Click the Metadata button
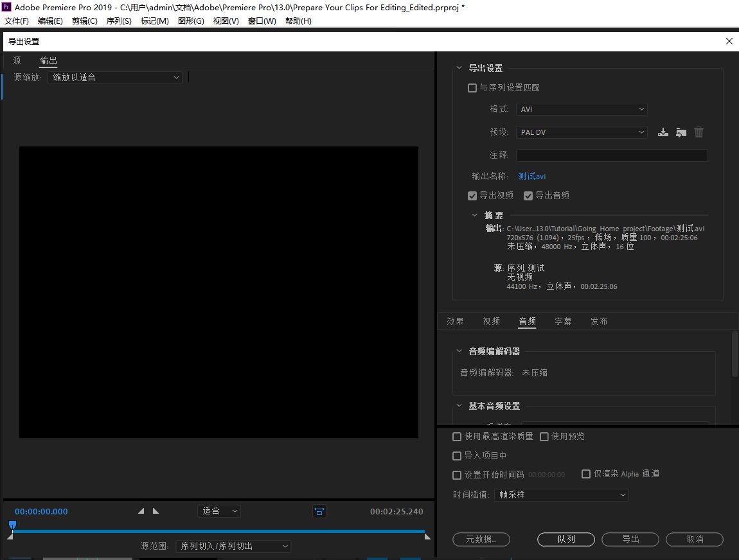The height and width of the screenshot is (560, 739). coord(481,539)
